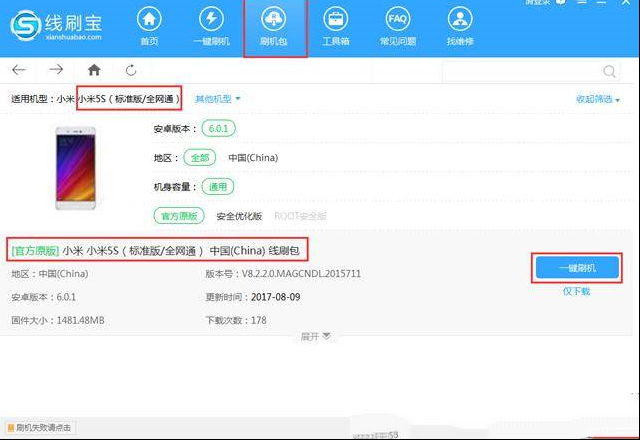Select the 中国(China) region filter

pos(253,158)
